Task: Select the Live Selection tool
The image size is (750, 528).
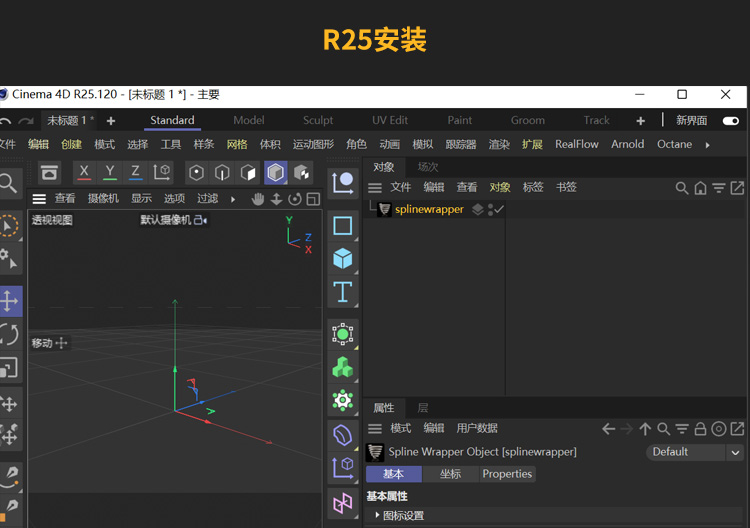Action: pos(10,226)
